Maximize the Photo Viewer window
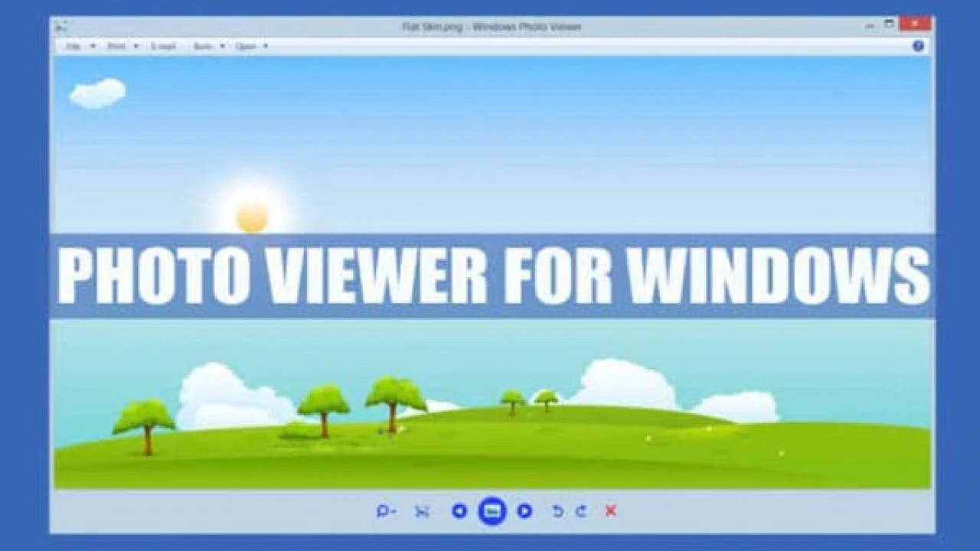Viewport: 980px width, 551px height. pyautogui.click(x=889, y=24)
